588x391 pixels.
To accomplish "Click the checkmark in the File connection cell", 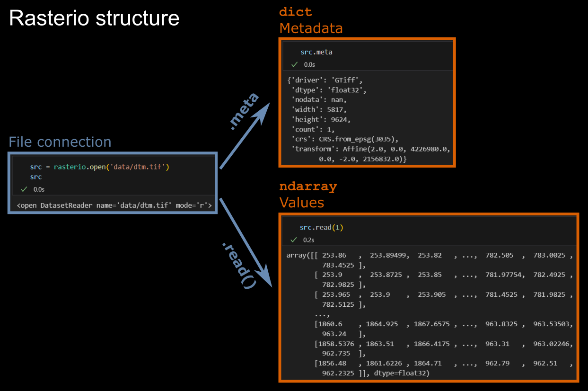I will (24, 189).
